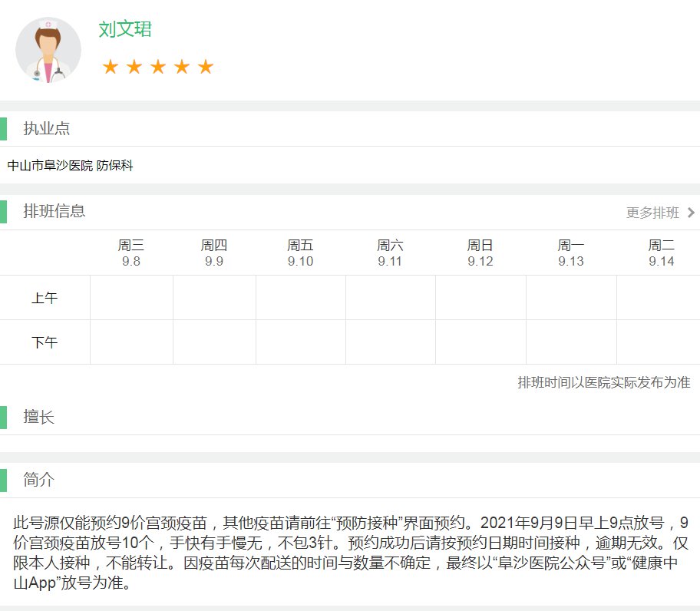This screenshot has height=611, width=700.
Task: Pick the 周六 9.11 column header
Action: coord(390,253)
